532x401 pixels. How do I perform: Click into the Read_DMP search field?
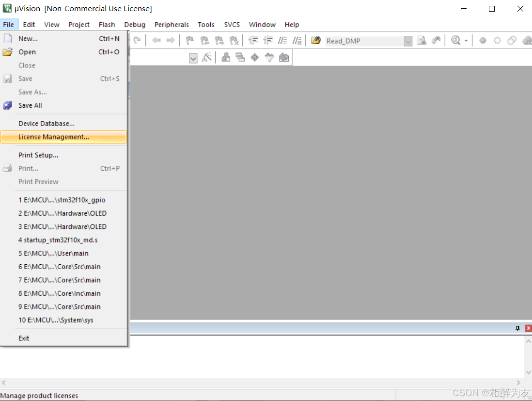click(x=364, y=41)
